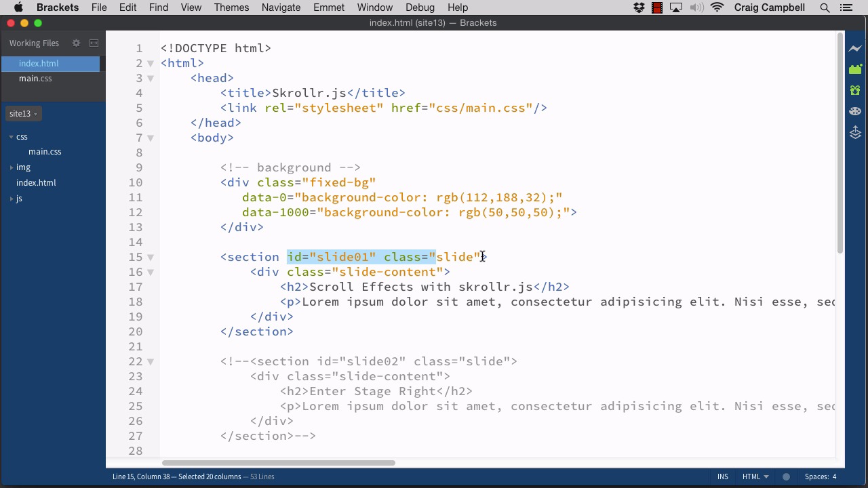868x488 pixels.
Task: Click line number 22 in gutter
Action: [135, 361]
